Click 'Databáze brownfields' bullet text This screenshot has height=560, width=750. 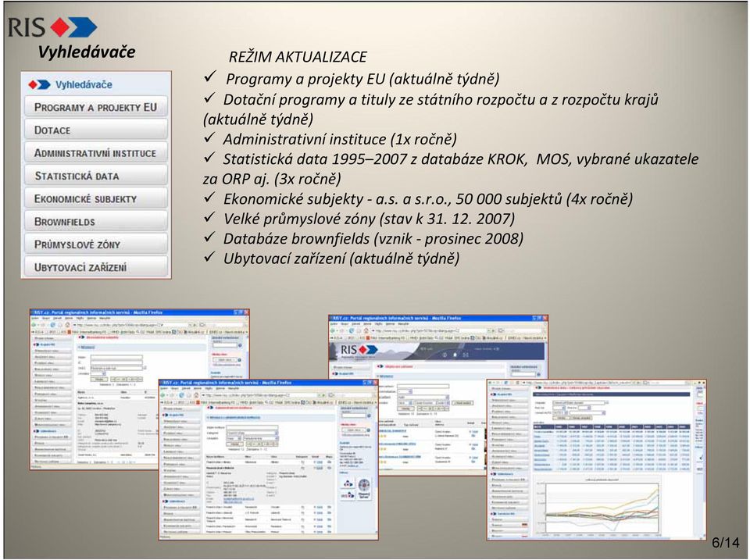click(373, 238)
